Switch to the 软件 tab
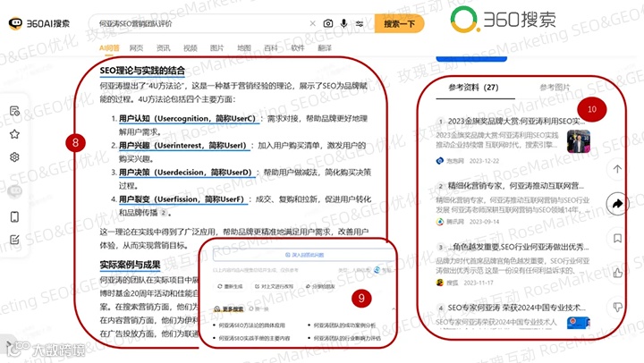This screenshot has width=644, height=363. point(298,48)
